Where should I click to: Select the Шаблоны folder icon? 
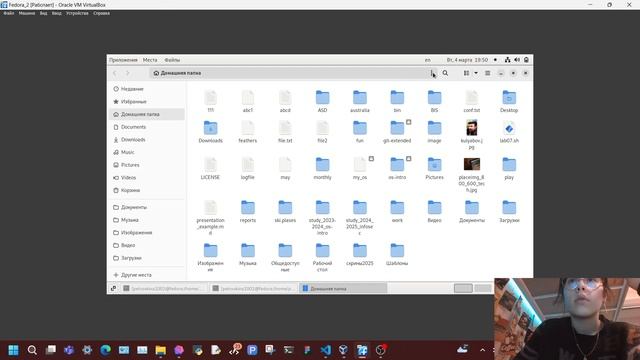pyautogui.click(x=397, y=251)
